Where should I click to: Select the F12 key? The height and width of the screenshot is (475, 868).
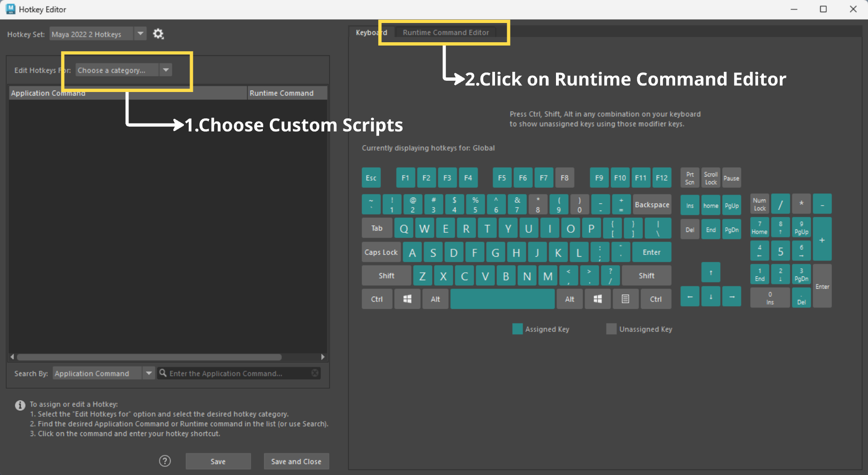(662, 178)
